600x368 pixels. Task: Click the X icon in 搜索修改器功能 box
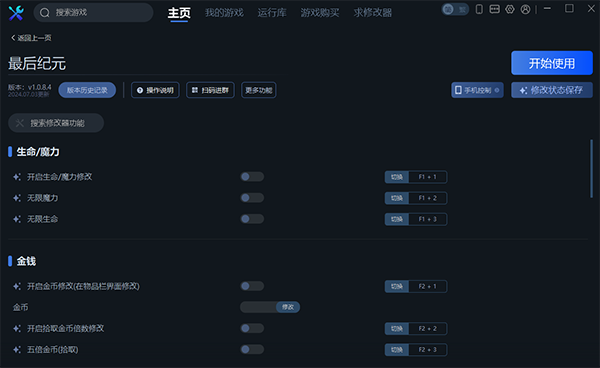coord(20,123)
